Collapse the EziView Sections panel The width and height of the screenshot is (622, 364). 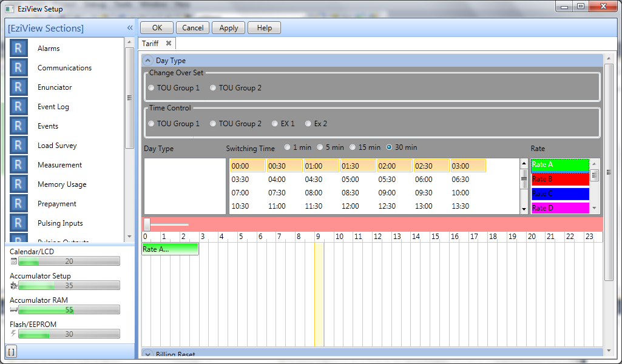130,28
